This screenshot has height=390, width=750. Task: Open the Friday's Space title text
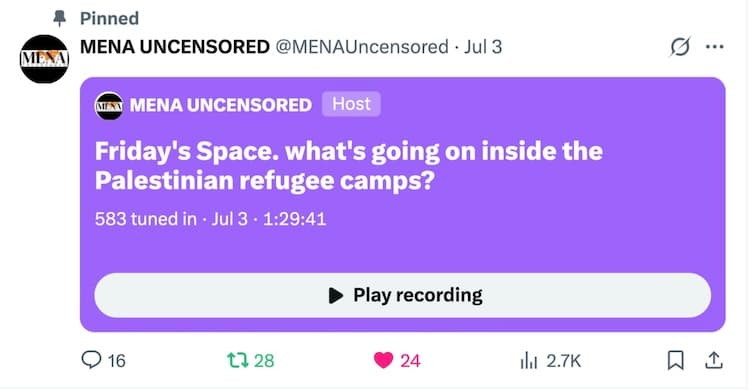point(349,166)
